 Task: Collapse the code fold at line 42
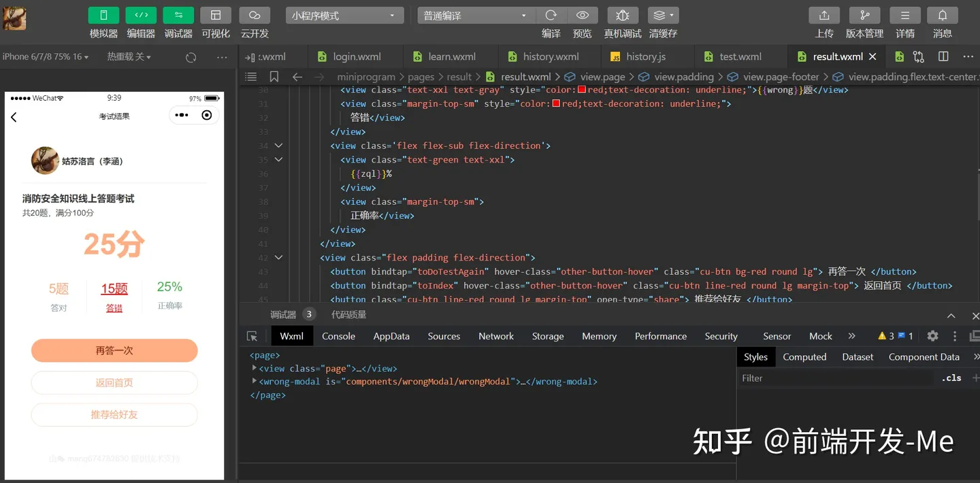[x=278, y=257]
